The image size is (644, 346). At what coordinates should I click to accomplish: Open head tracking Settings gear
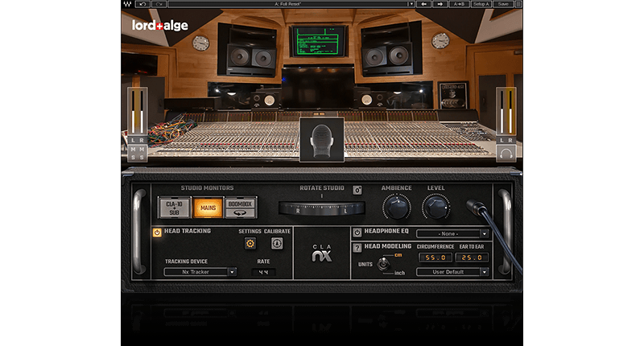[x=250, y=244]
